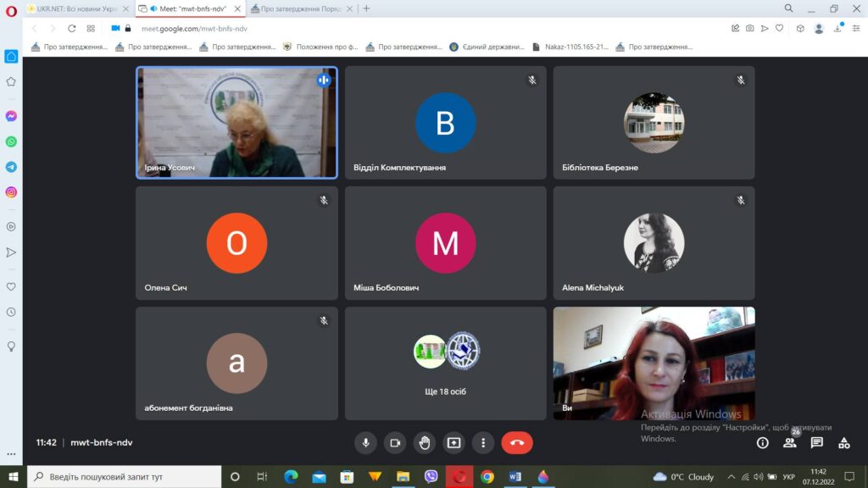Open meeting details info icon
This screenshot has height=488, width=868.
[x=763, y=442]
